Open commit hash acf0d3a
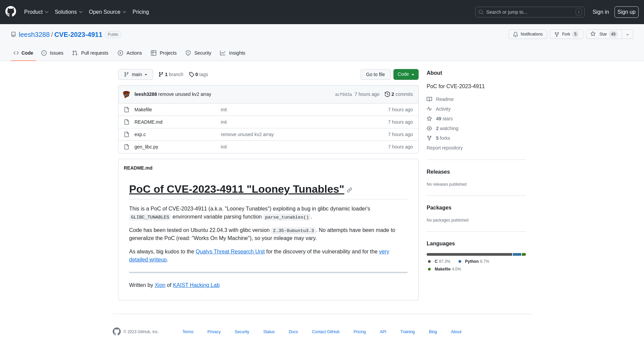 click(343, 95)
